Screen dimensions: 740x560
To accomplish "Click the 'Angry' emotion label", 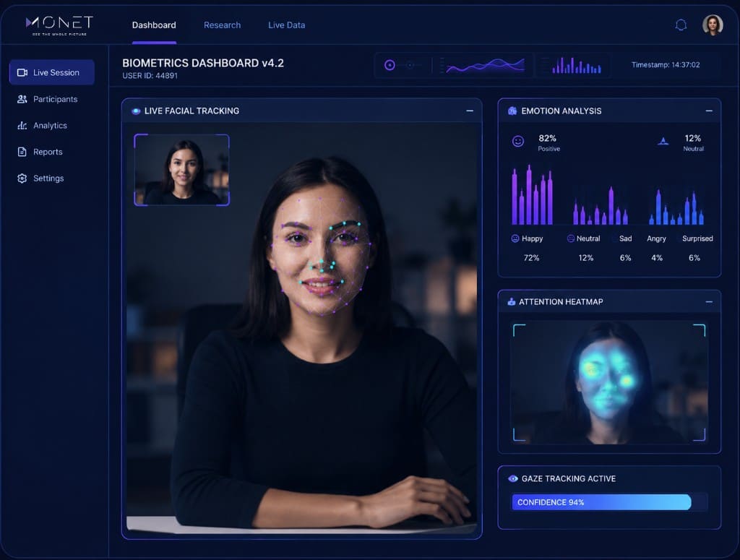I will click(656, 238).
